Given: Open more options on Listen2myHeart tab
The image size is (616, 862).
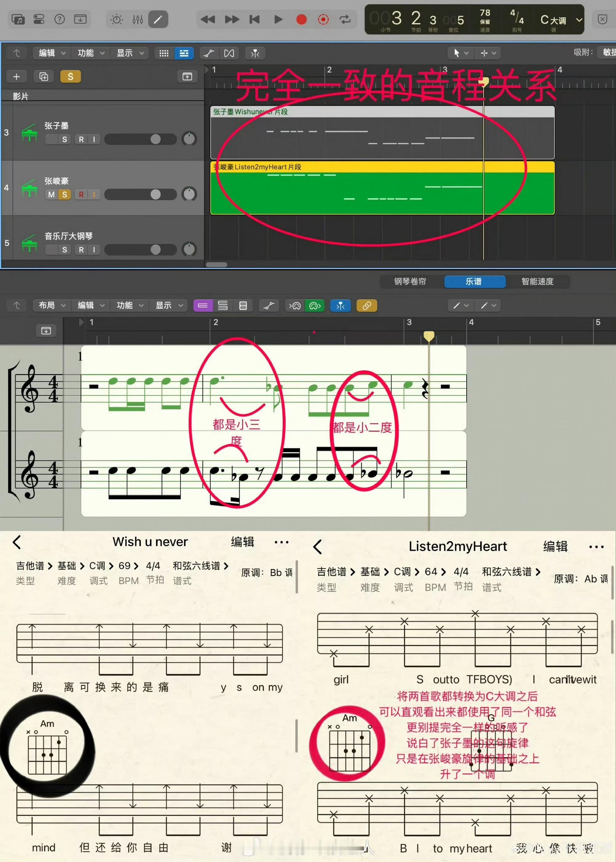Looking at the screenshot, I should click(x=596, y=547).
